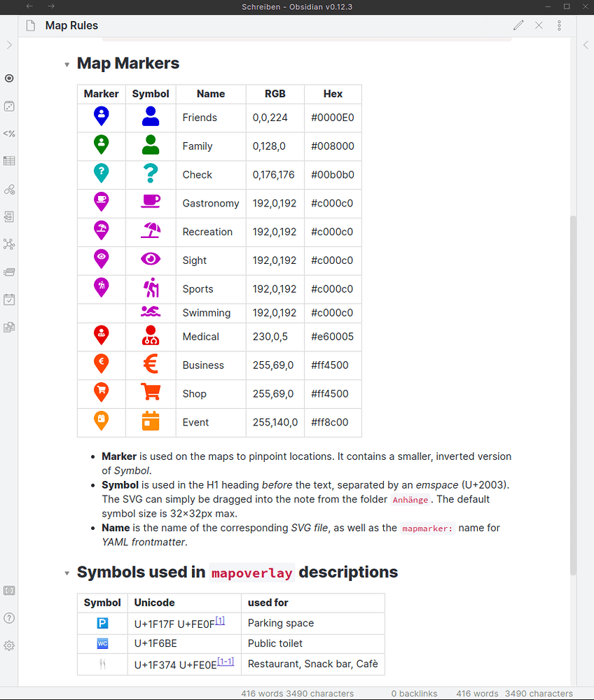Image resolution: width=594 pixels, height=700 pixels.
Task: Click the target-shaped ribbon icon
Action: tap(9, 78)
